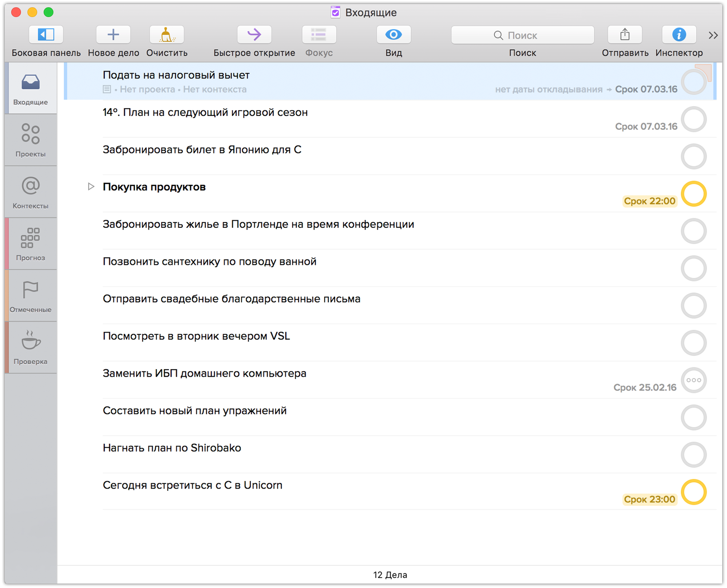Open Быстрое открытие arrow button

[254, 35]
